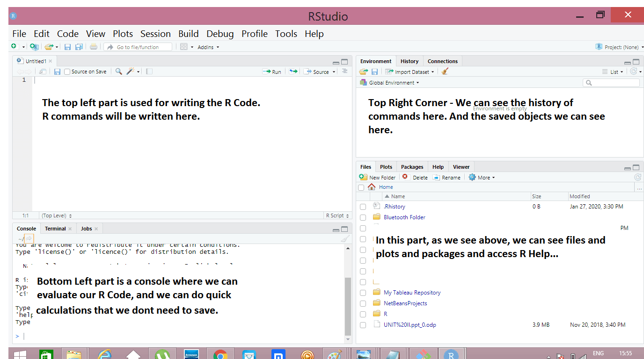Click the Go to file/function field
This screenshot has height=359, width=644.
coord(138,47)
